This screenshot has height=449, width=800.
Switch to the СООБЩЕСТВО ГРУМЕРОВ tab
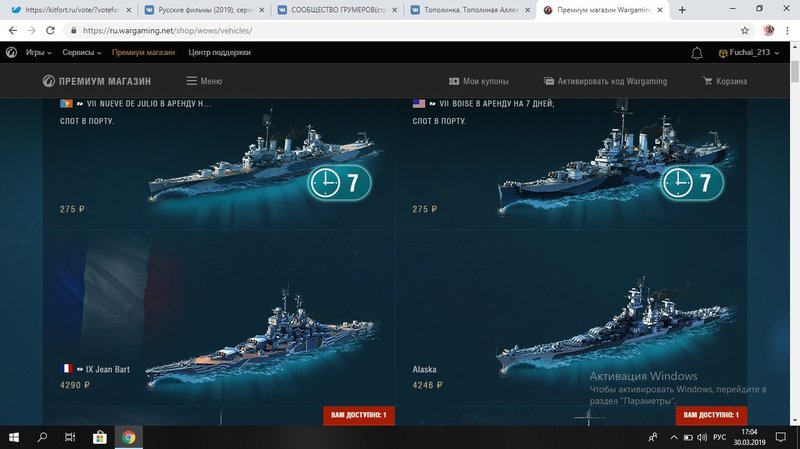pyautogui.click(x=337, y=10)
